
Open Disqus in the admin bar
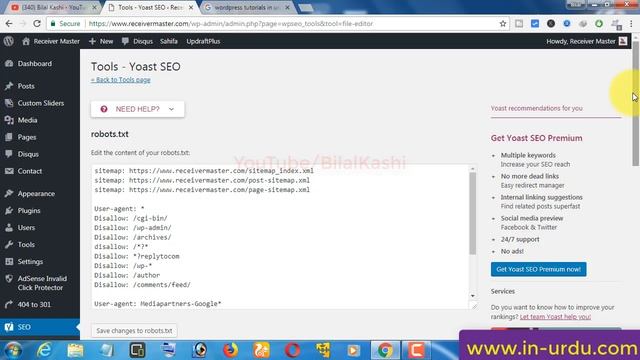click(137, 41)
